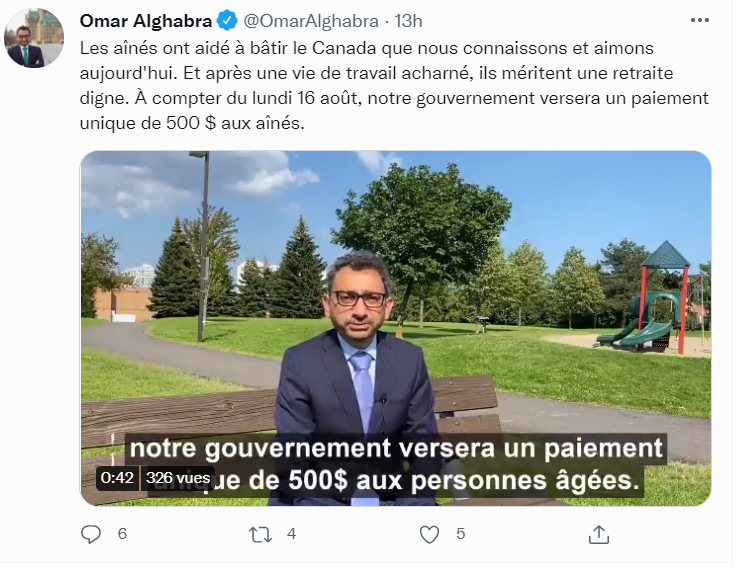Click the reply count 6
Screen dimensions: 743x568
click(x=122, y=534)
